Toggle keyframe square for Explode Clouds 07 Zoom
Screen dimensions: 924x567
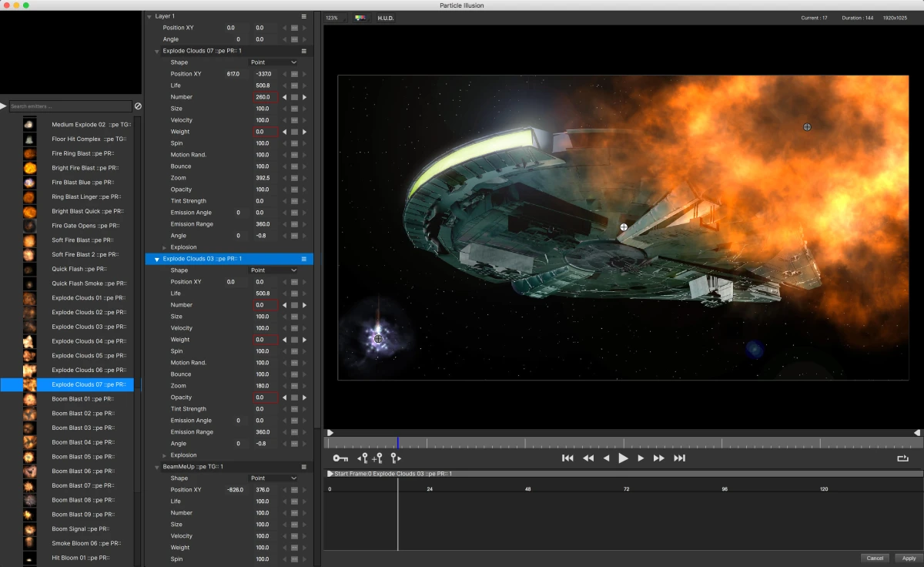[x=294, y=178]
